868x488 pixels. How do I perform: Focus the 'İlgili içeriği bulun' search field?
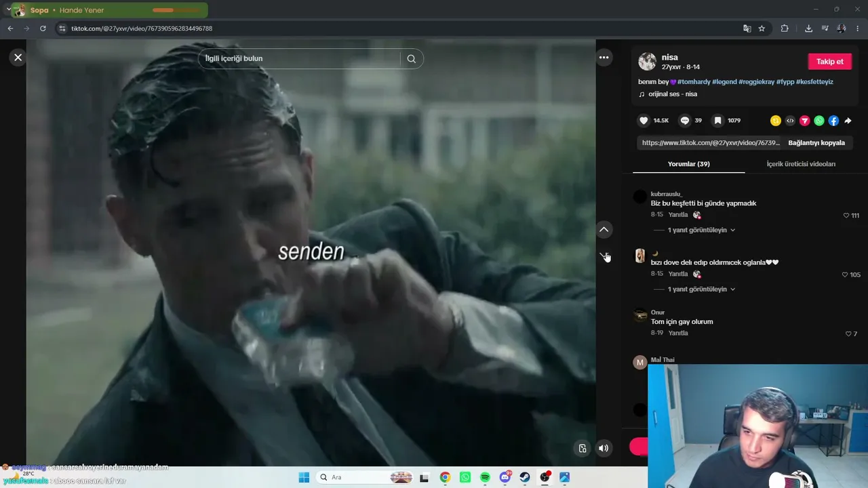(299, 58)
